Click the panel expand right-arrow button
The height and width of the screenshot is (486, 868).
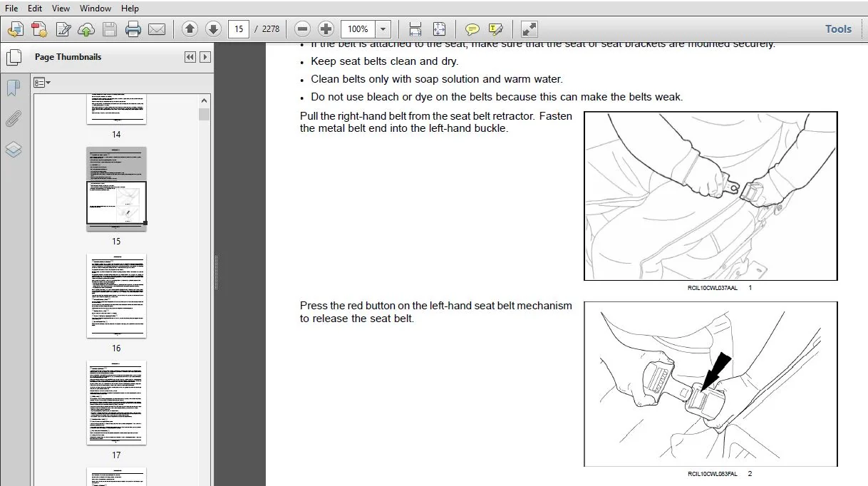[x=205, y=57]
